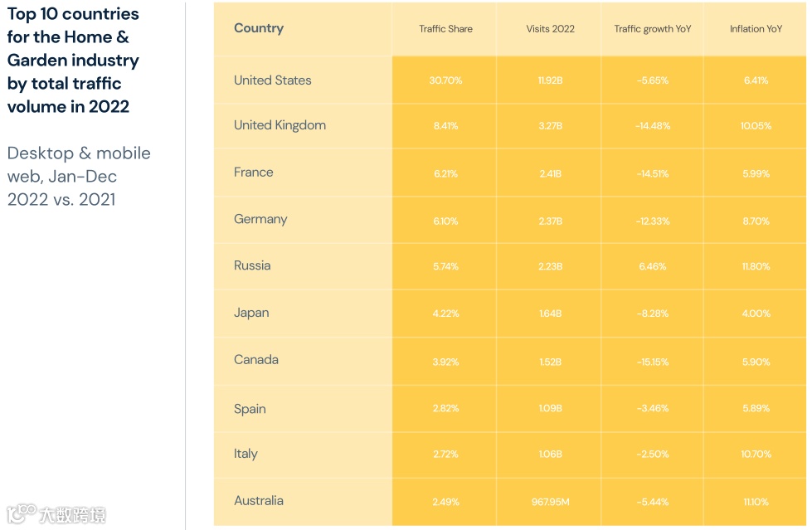812x530 pixels.
Task: Click the Inflation YoY column header
Action: coord(756,29)
